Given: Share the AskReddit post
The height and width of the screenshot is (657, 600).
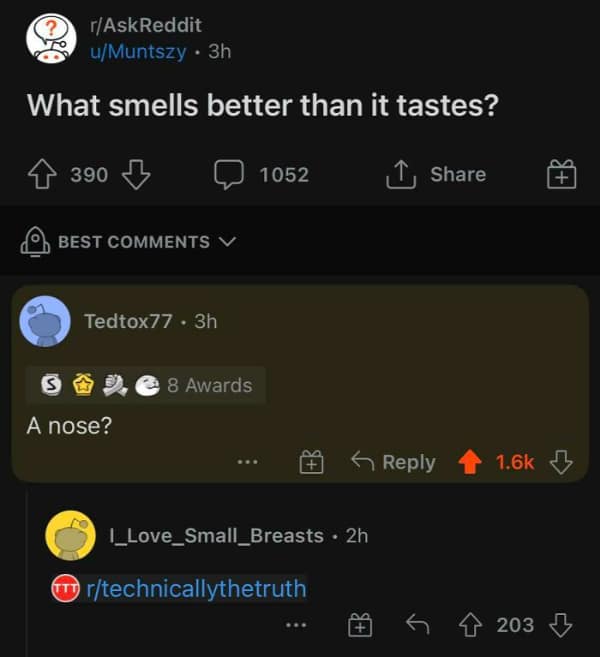Looking at the screenshot, I should 436,175.
